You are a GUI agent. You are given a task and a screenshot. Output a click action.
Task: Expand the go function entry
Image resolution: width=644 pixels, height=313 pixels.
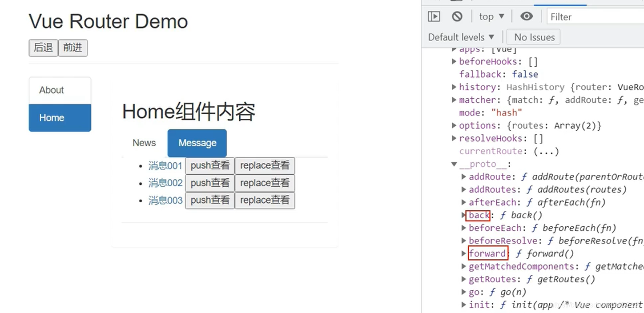pos(464,292)
